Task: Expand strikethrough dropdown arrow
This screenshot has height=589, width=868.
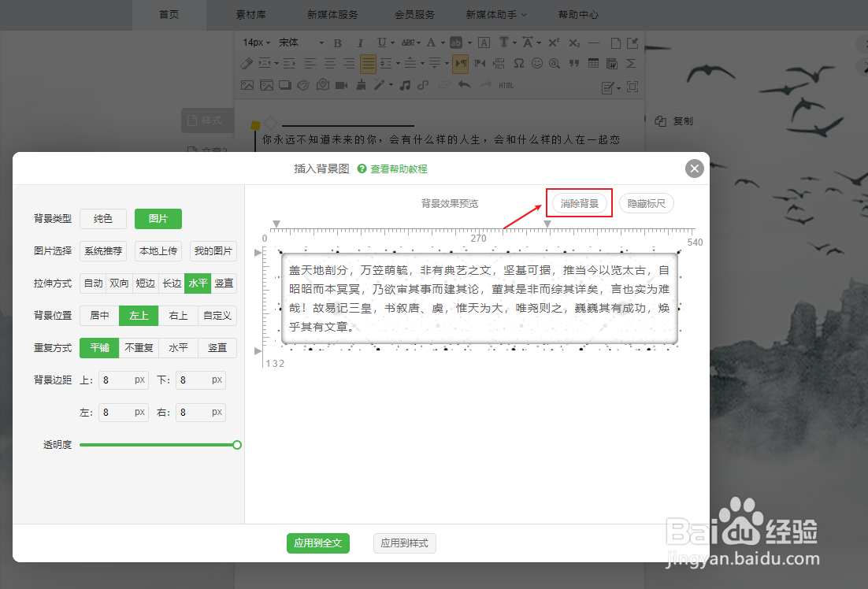Action: coord(418,43)
